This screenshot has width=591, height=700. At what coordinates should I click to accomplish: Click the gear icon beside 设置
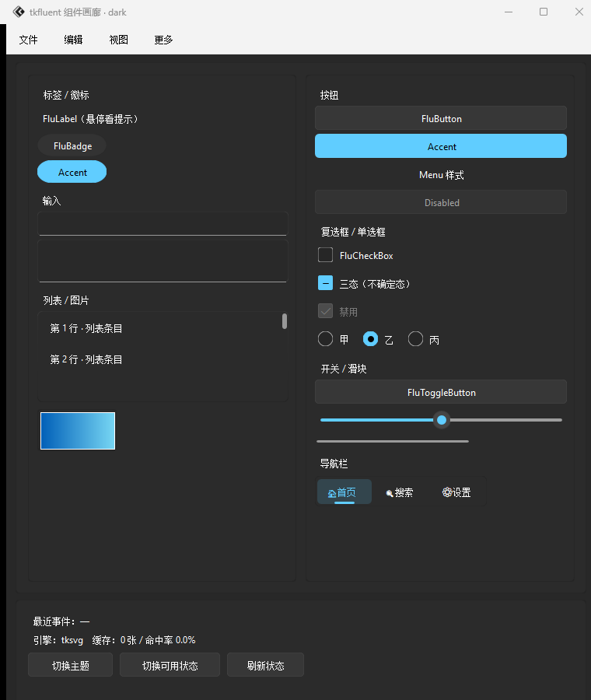447,492
